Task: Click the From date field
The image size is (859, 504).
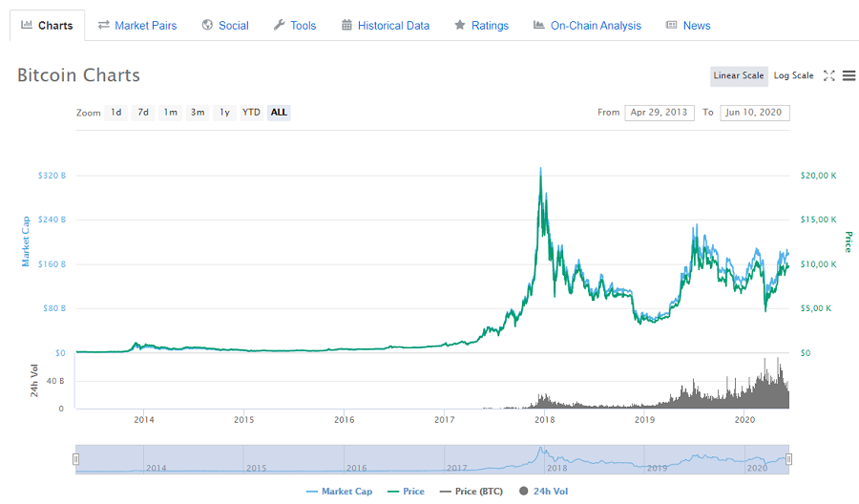Action: point(659,113)
